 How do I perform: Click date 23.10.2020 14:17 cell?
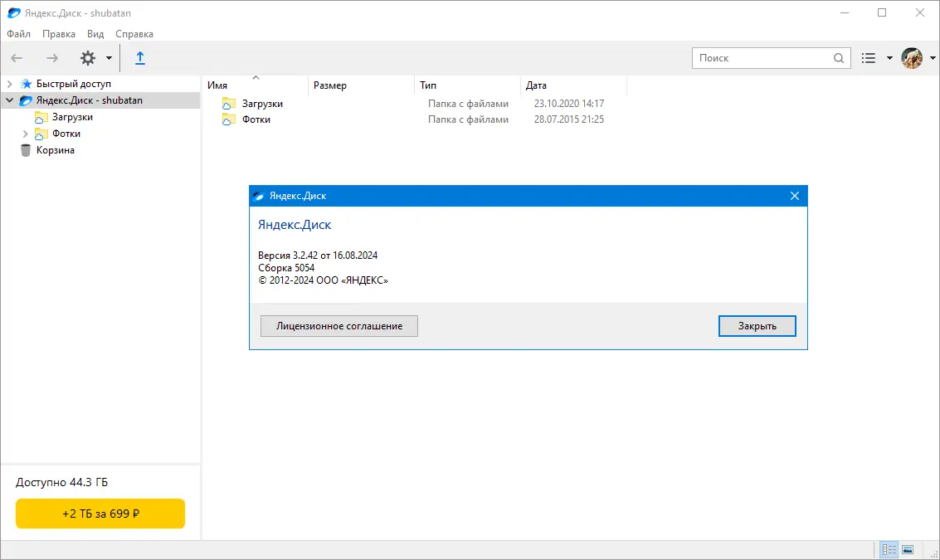(569, 104)
